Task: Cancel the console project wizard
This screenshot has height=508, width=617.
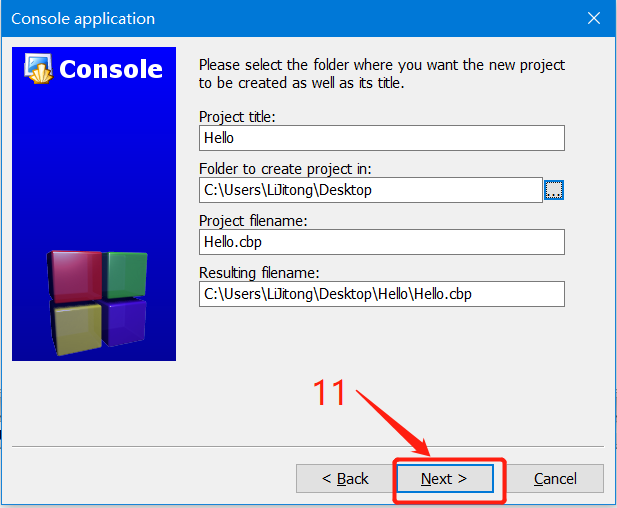Action: point(555,478)
